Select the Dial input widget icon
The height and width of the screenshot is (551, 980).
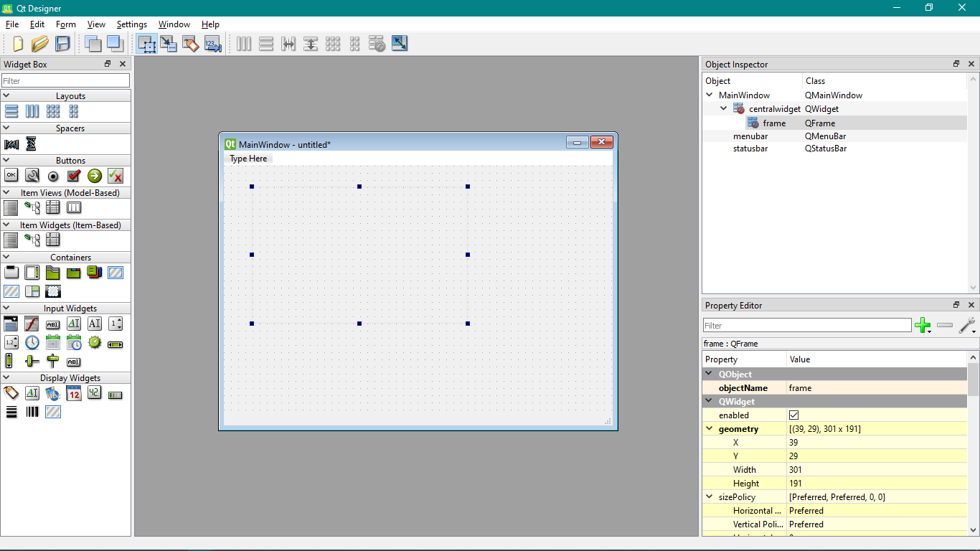tap(95, 343)
